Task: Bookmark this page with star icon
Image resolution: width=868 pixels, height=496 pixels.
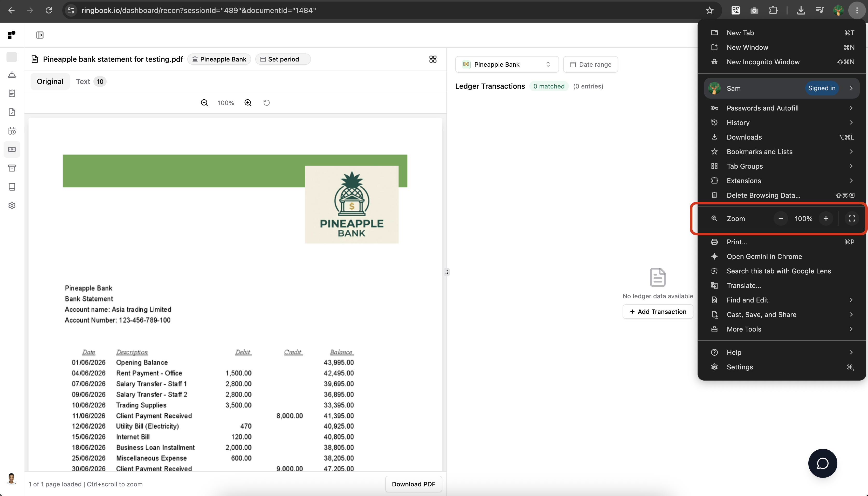Action: coord(709,11)
